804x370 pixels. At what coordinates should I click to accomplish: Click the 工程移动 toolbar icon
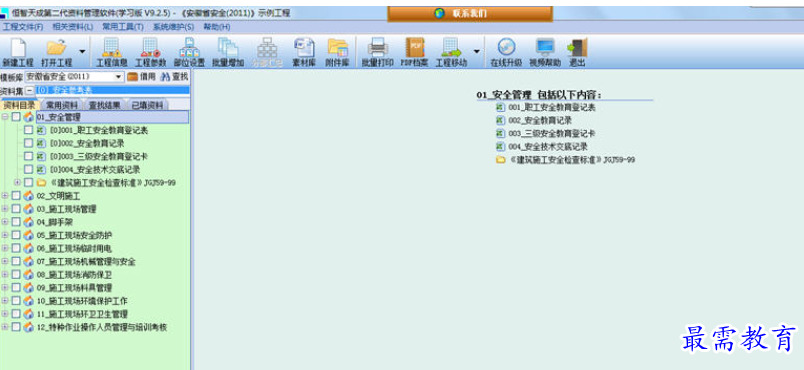point(451,48)
